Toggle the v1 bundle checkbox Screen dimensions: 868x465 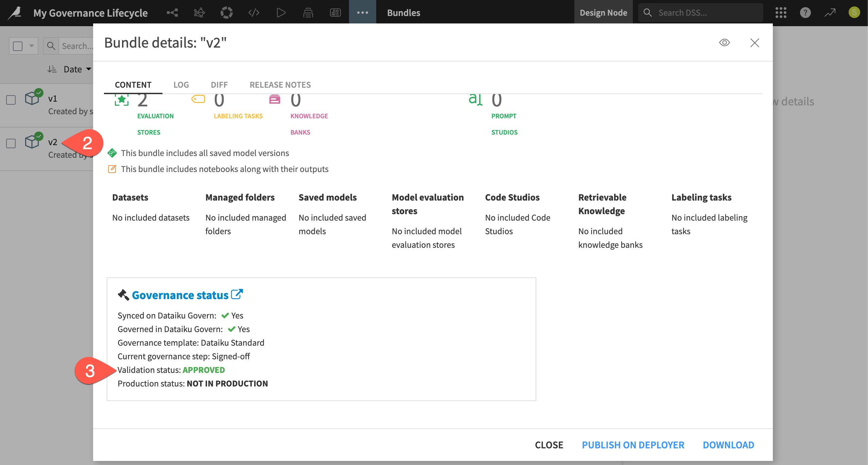pos(11,100)
